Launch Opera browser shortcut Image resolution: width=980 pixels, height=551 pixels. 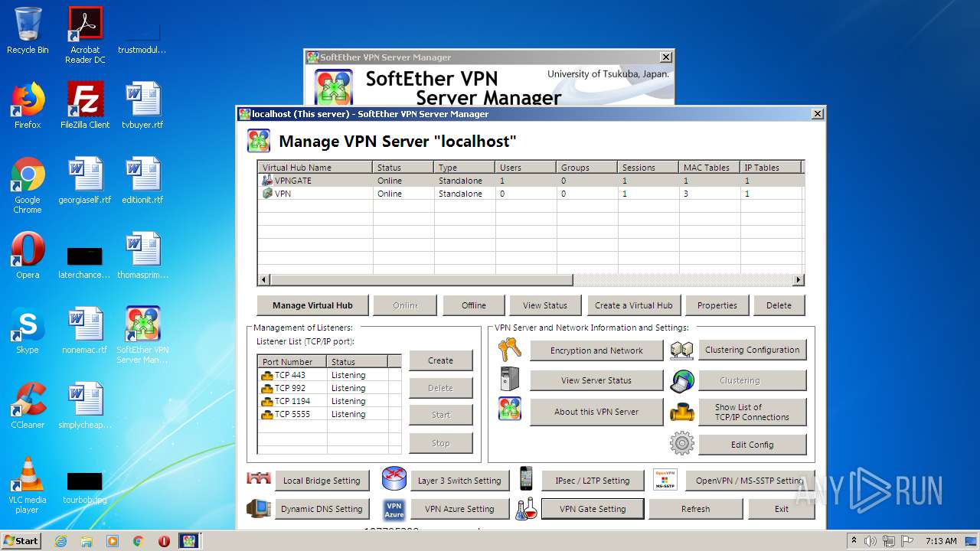click(28, 256)
